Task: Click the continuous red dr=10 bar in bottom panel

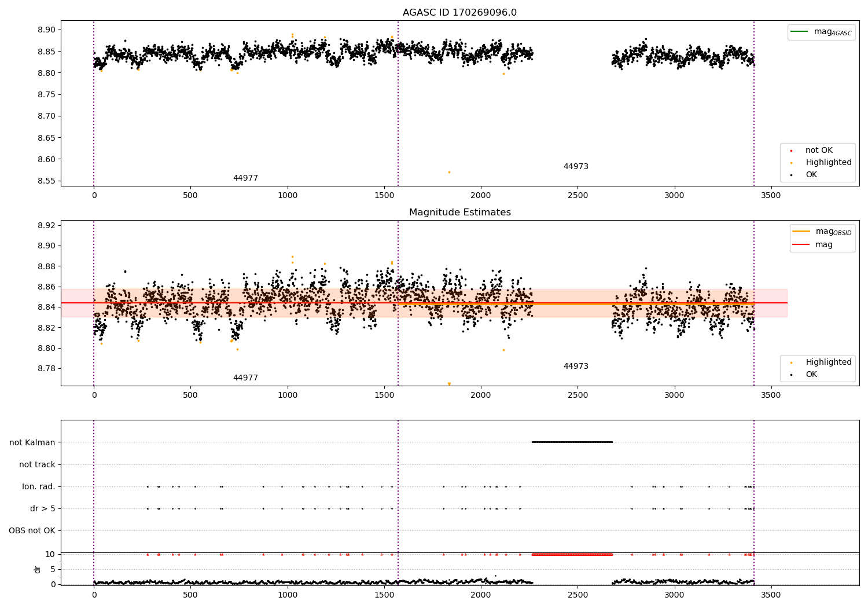Action: click(x=572, y=555)
